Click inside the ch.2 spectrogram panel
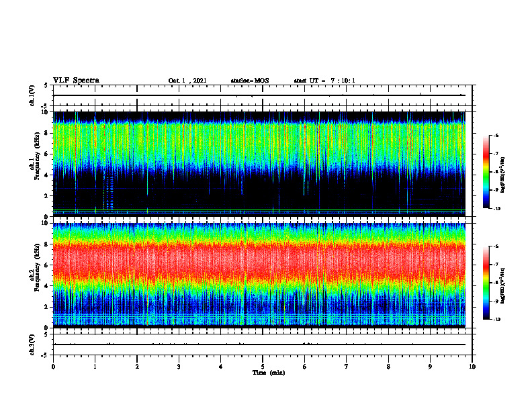 [x=259, y=275]
